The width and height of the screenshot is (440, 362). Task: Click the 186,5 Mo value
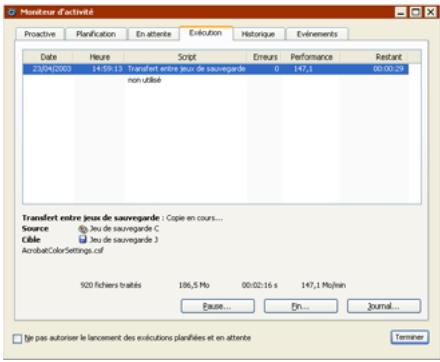point(194,285)
